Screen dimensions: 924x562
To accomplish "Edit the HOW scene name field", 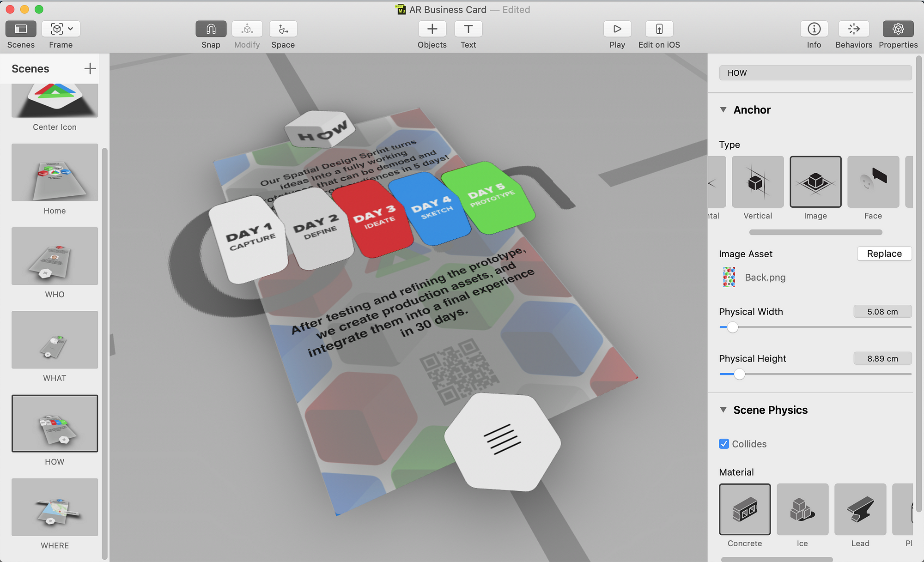I will point(815,73).
